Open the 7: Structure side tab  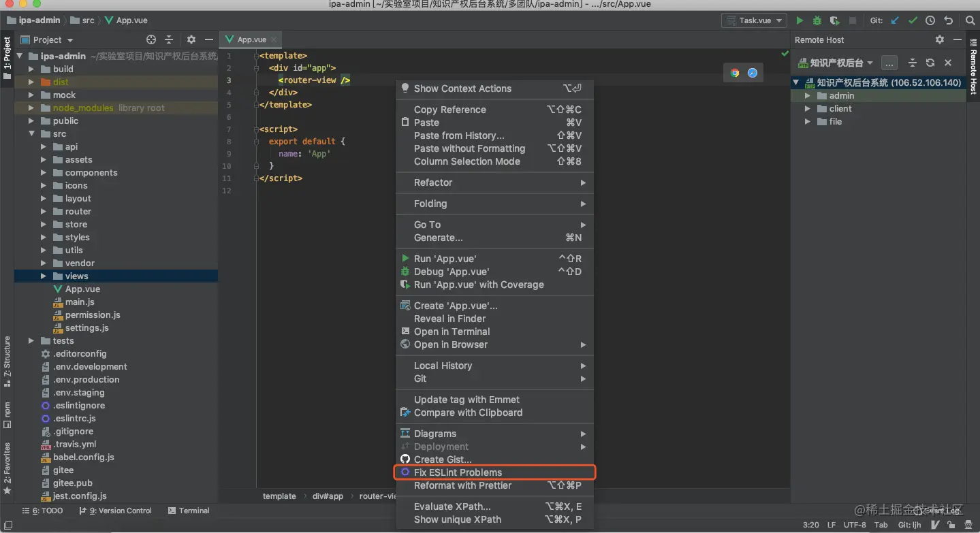(x=7, y=361)
